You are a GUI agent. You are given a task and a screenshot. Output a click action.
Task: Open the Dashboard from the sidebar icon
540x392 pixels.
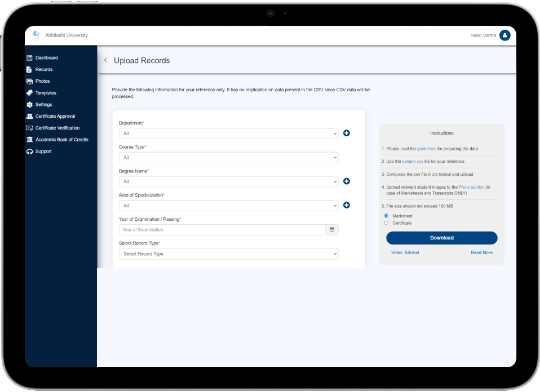click(29, 57)
